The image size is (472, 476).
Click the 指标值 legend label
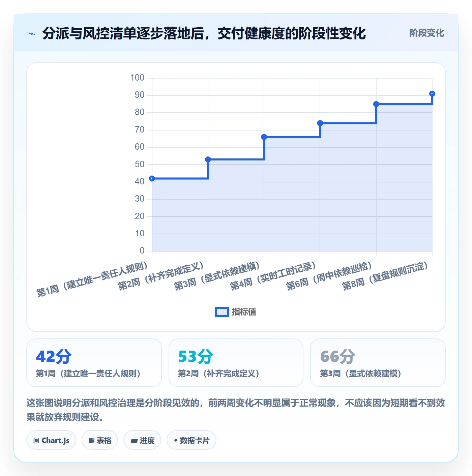pyautogui.click(x=244, y=312)
